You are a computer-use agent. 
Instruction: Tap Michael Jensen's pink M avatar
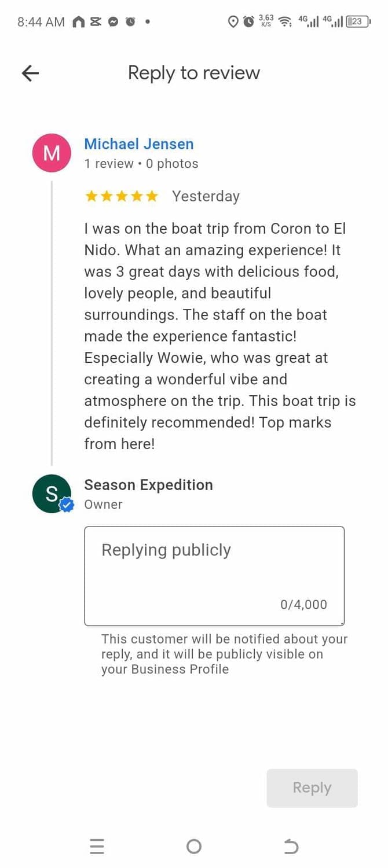click(52, 153)
